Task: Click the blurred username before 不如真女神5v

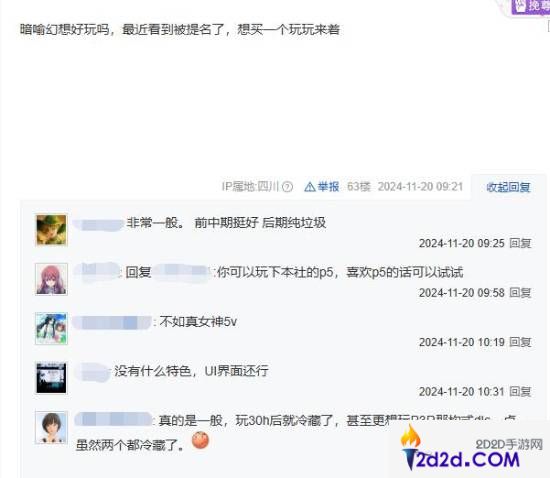Action: click(x=112, y=323)
